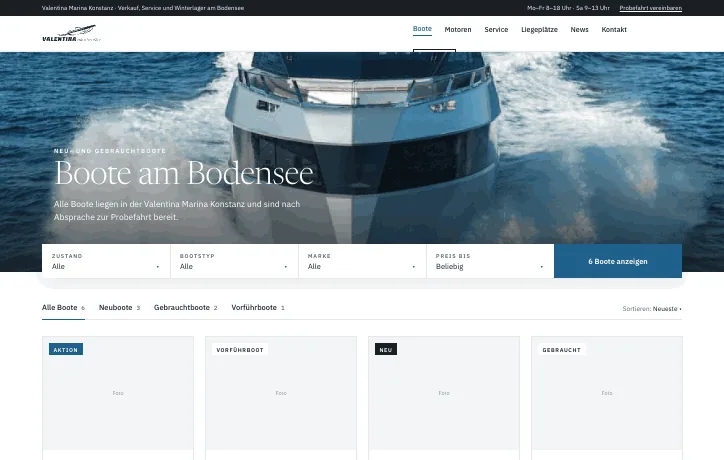724x460 pixels.
Task: Expand the Bootstyp filter dropdown
Action: click(x=234, y=261)
